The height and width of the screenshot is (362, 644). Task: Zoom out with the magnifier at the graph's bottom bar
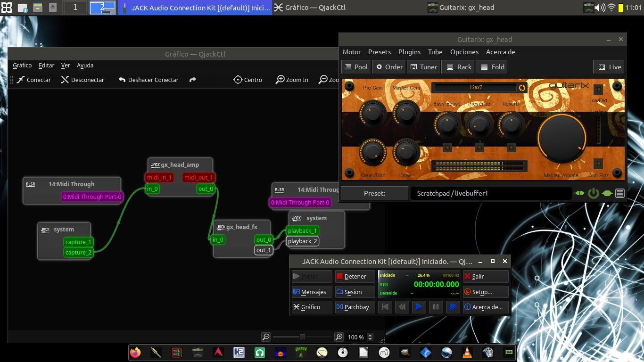click(266, 337)
